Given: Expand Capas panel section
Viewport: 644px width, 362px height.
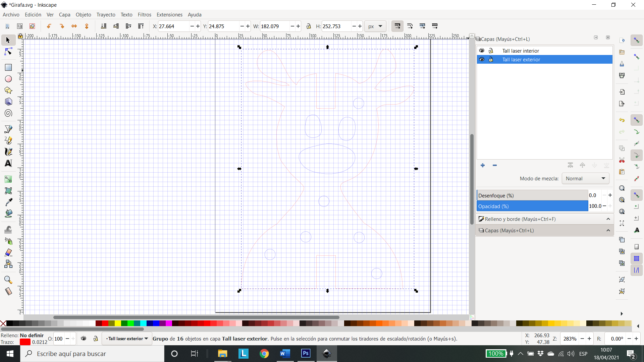Looking at the screenshot, I should tap(609, 230).
